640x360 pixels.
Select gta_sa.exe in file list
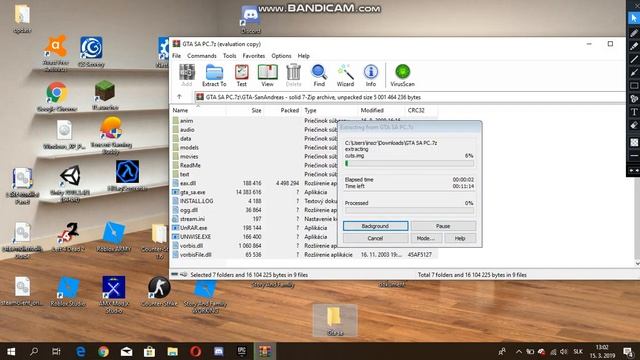tap(254, 192)
